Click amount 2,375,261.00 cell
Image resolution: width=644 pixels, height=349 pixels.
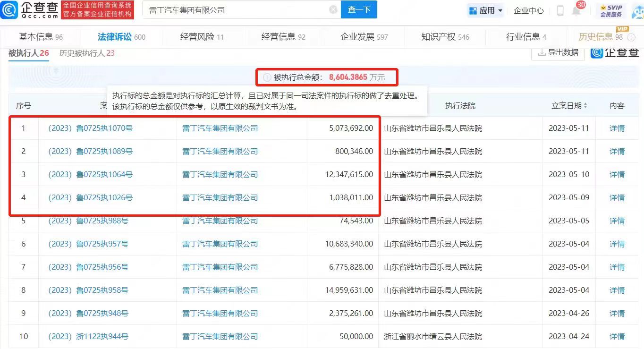[351, 313]
